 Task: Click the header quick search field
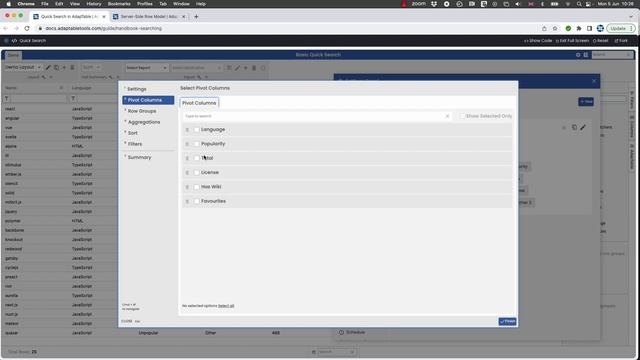pyautogui.click(x=612, y=55)
